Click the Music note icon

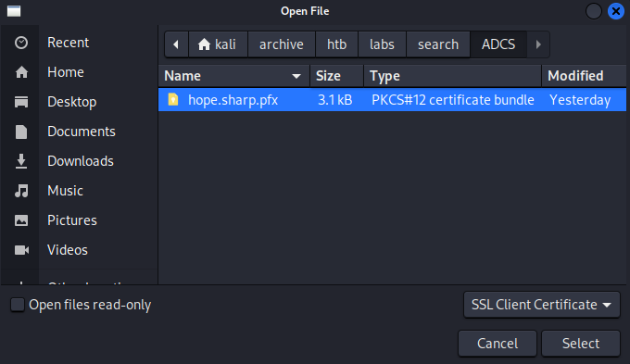tap(21, 191)
